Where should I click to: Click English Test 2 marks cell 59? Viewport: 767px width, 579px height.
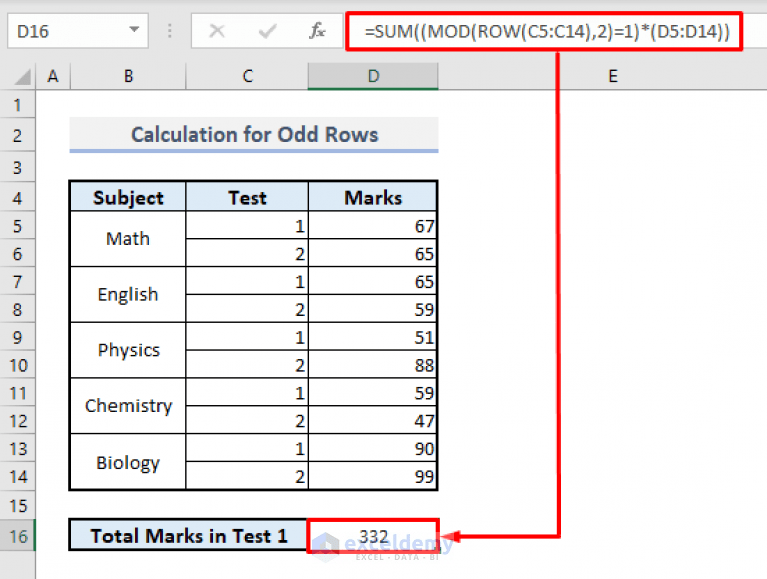(373, 310)
